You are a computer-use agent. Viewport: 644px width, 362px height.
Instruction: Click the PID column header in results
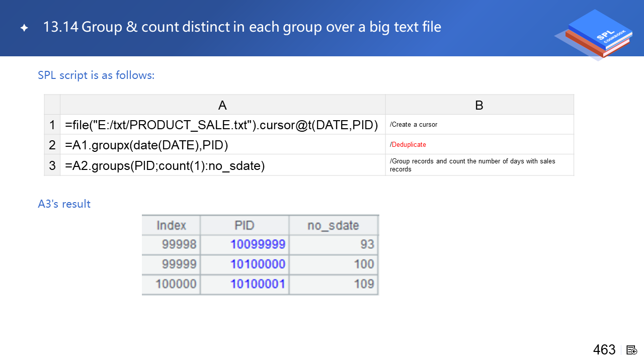(x=245, y=225)
